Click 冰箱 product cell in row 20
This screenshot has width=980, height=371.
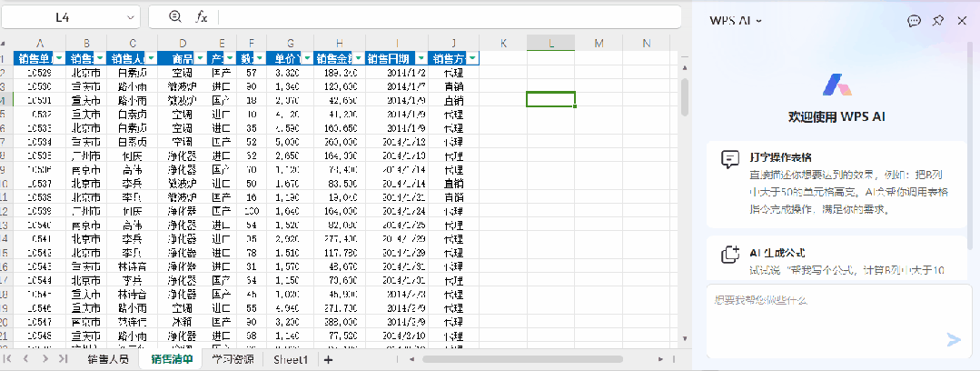point(183,322)
